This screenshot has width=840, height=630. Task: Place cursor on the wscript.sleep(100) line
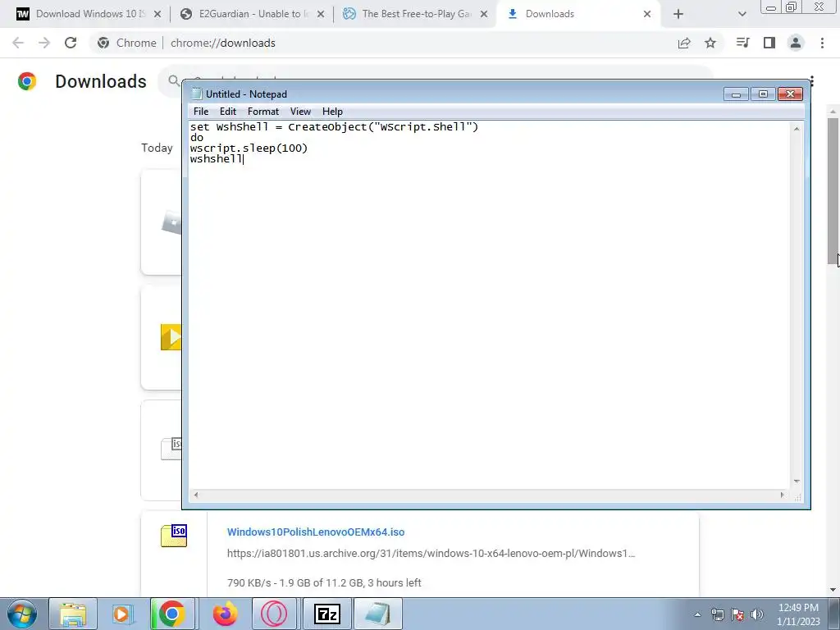pos(249,148)
